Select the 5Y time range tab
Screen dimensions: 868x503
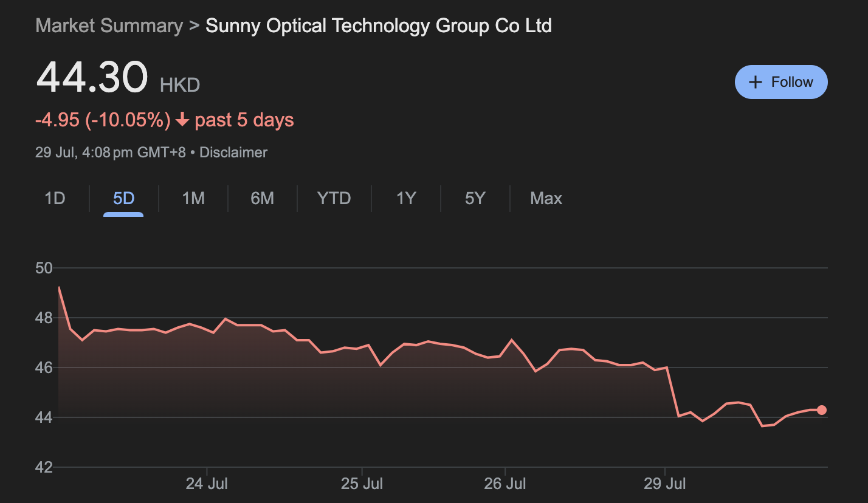[475, 199]
